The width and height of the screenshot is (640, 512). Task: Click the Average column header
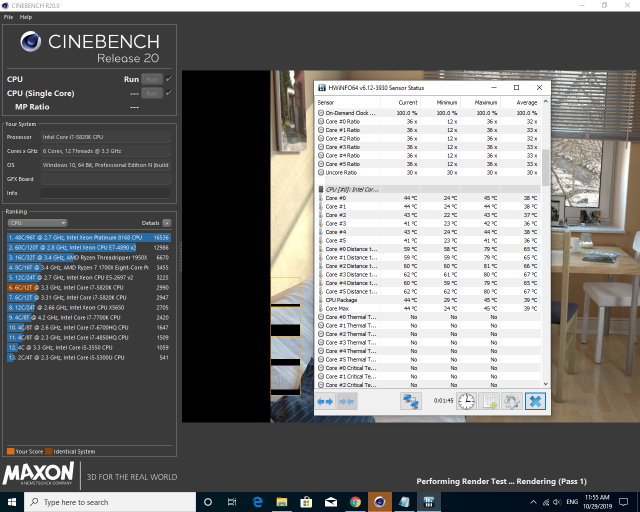click(520, 102)
